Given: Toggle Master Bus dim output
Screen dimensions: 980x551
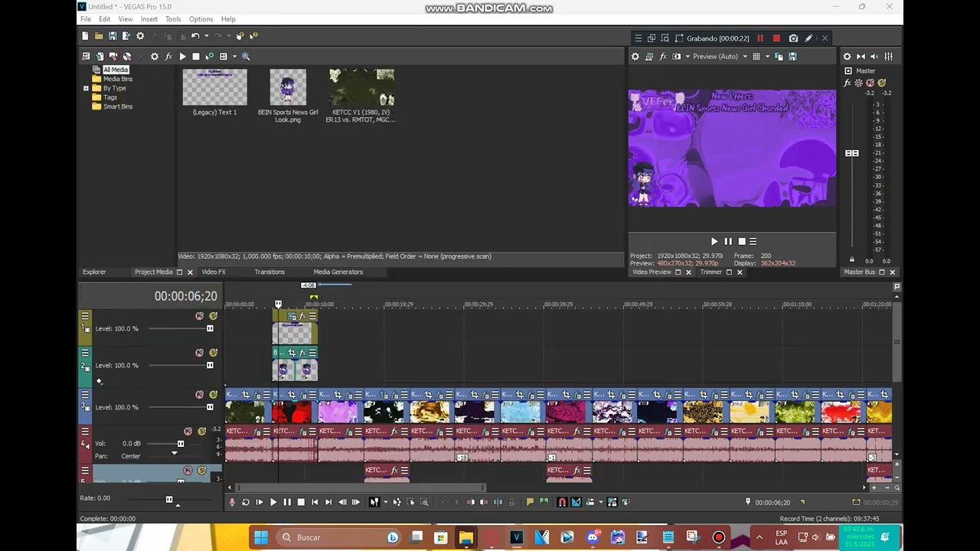Looking at the screenshot, I should click(x=874, y=57).
